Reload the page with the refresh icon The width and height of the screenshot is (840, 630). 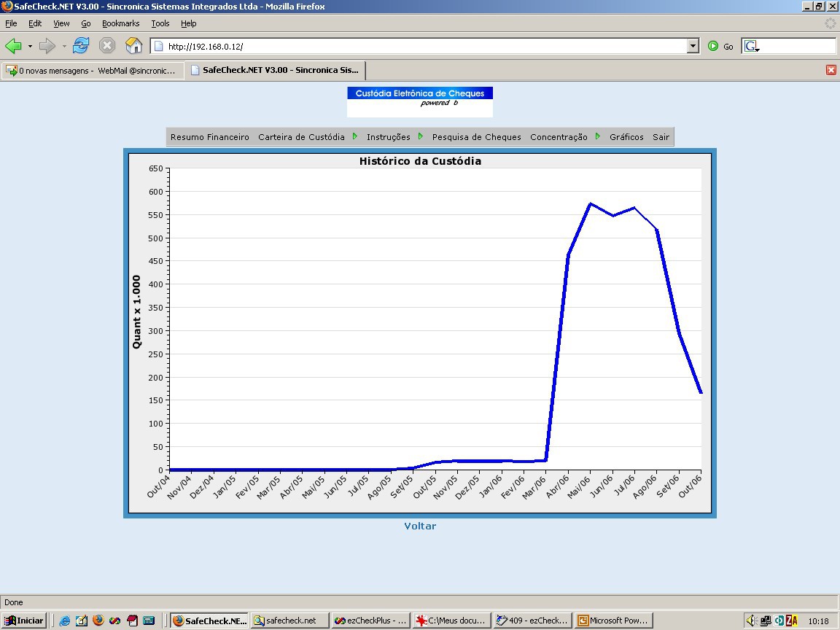pyautogui.click(x=81, y=45)
